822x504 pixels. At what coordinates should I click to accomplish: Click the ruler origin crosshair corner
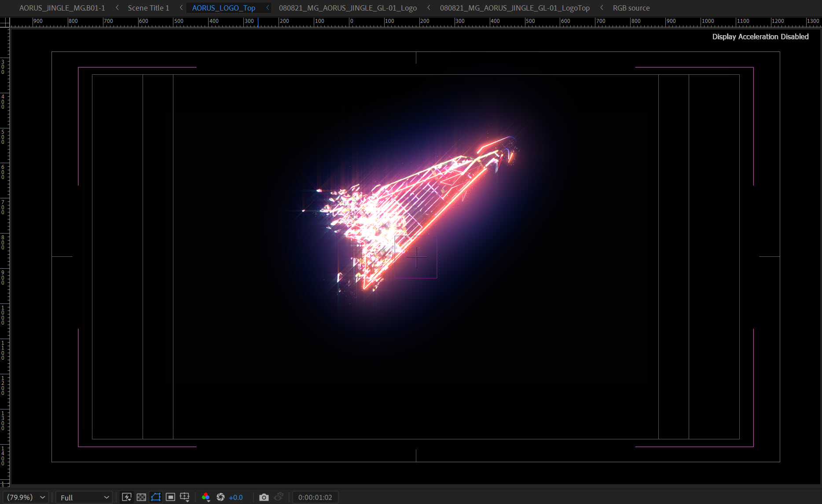[5, 22]
